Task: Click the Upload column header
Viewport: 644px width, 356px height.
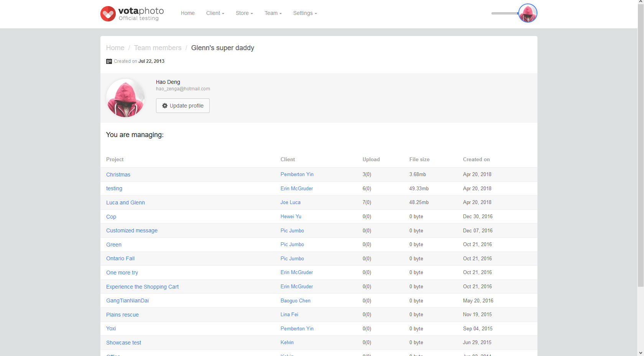Action: [371, 159]
